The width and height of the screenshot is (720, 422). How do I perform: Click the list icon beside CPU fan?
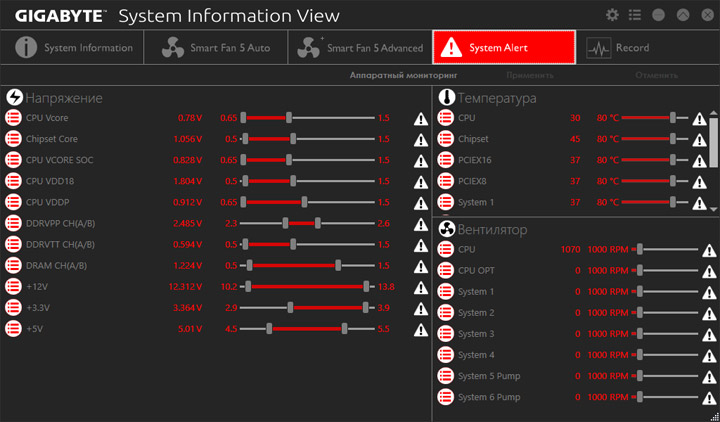pyautogui.click(x=445, y=250)
